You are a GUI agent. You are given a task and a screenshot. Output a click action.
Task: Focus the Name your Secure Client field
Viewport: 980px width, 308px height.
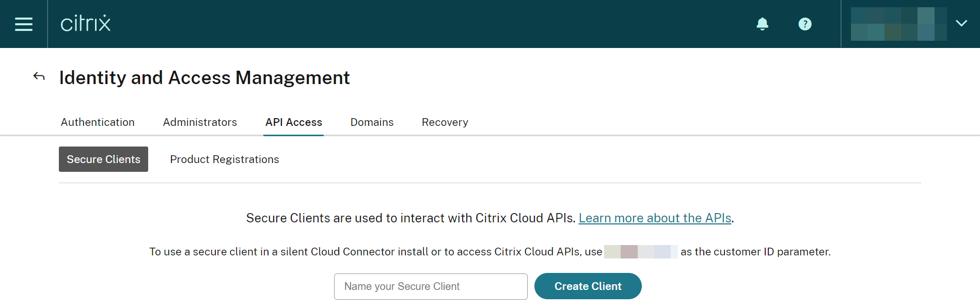(x=431, y=286)
